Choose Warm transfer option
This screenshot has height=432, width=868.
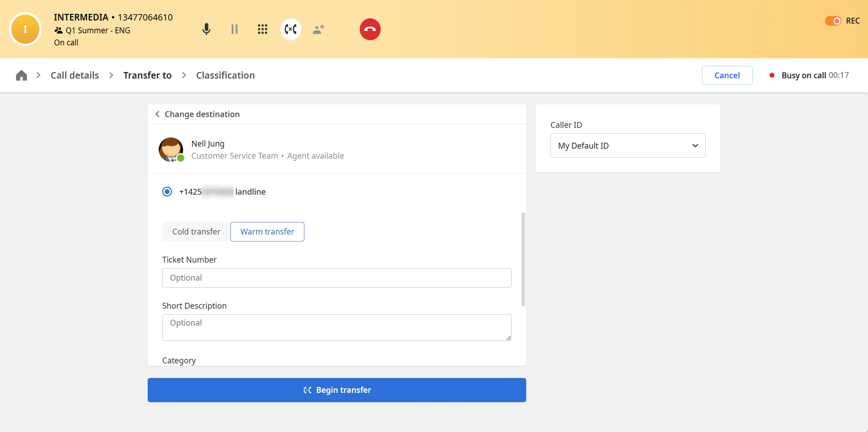[x=267, y=231]
